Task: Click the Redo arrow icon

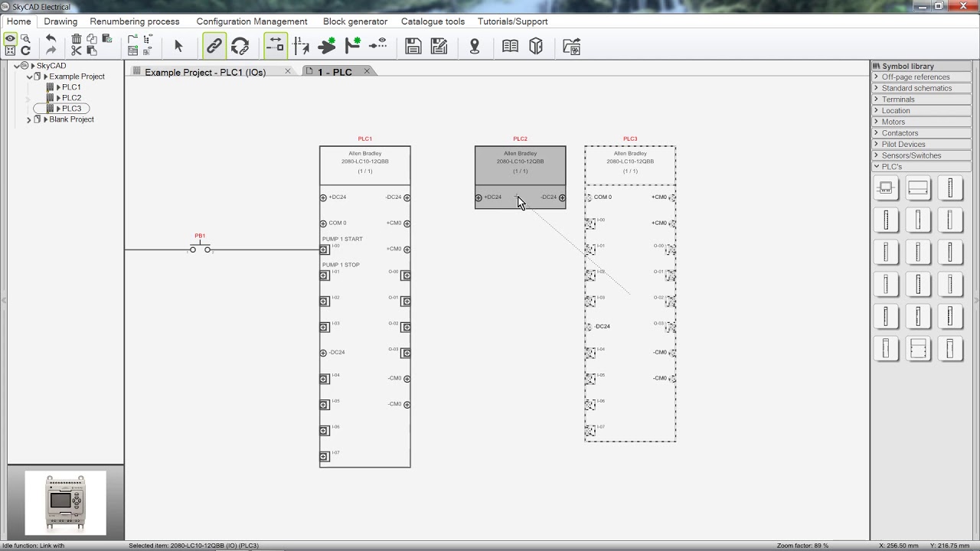Action: point(51,51)
